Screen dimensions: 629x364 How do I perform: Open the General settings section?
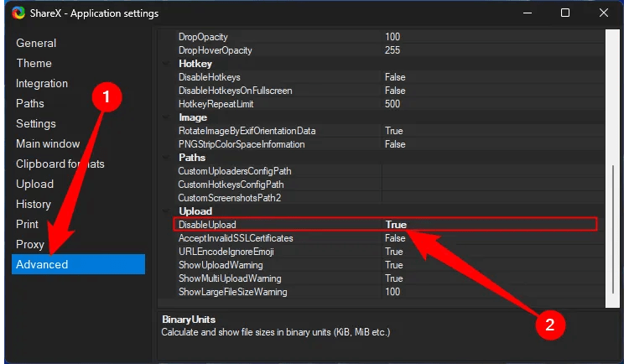[x=36, y=43]
